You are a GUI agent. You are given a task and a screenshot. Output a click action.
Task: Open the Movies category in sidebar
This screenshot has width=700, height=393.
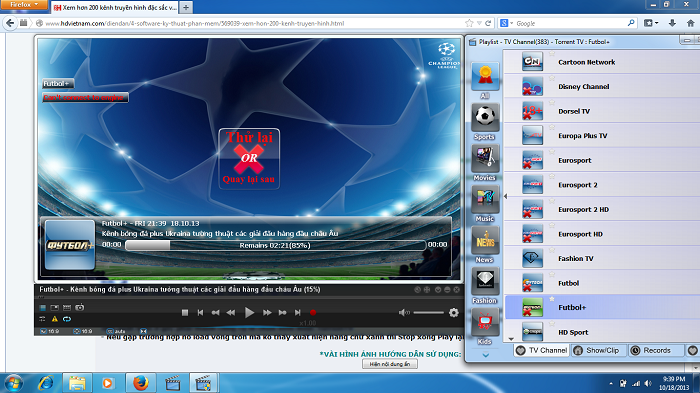click(485, 159)
